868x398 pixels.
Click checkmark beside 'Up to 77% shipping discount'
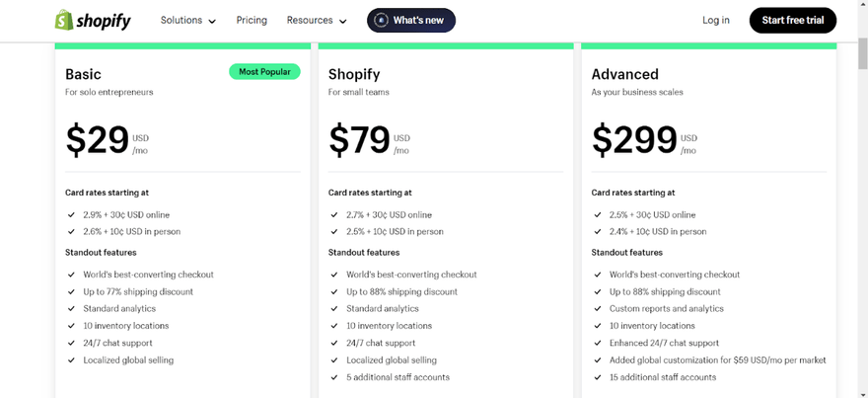[71, 291]
